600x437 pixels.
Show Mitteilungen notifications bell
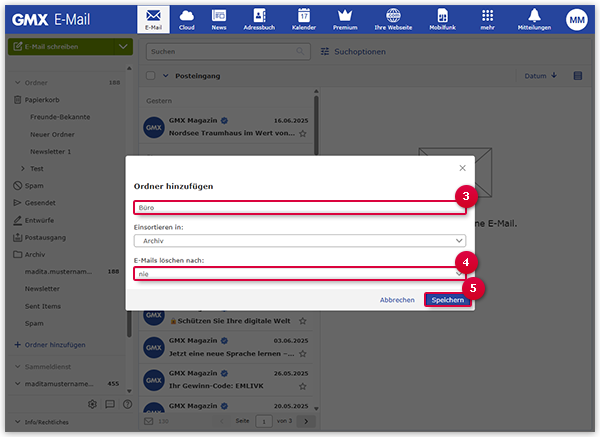[x=534, y=20]
